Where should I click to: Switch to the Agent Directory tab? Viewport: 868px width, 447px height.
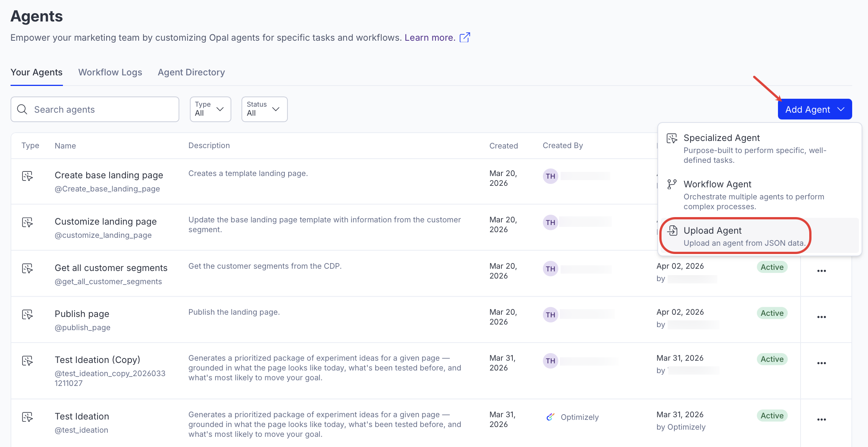[191, 72]
